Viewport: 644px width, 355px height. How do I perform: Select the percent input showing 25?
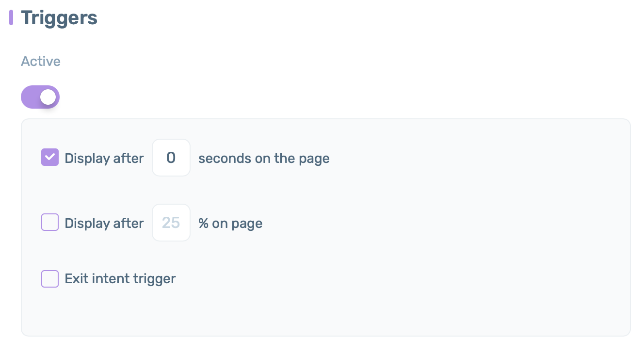[x=171, y=223]
